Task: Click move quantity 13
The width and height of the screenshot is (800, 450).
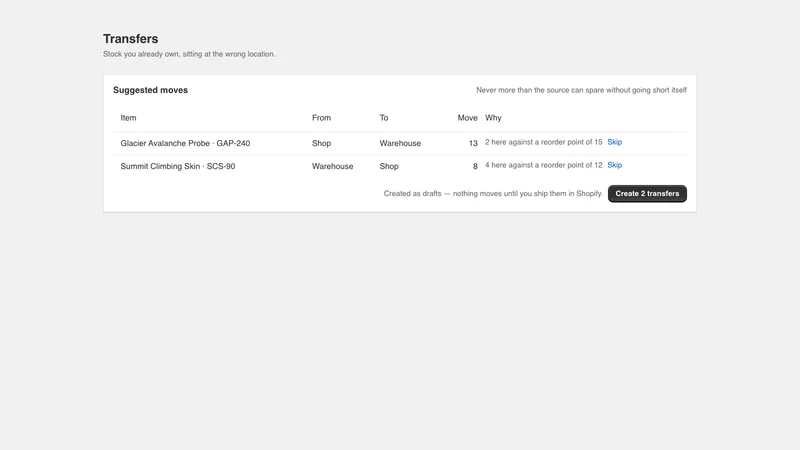Action: [x=473, y=143]
